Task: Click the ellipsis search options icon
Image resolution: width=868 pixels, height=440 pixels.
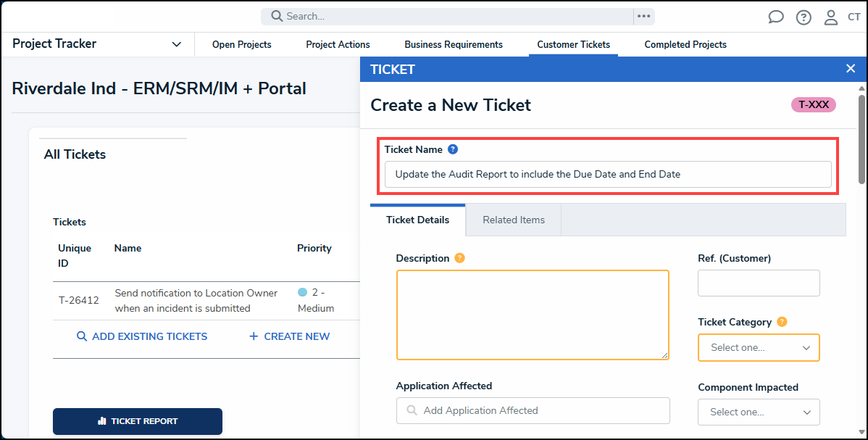Action: click(643, 15)
